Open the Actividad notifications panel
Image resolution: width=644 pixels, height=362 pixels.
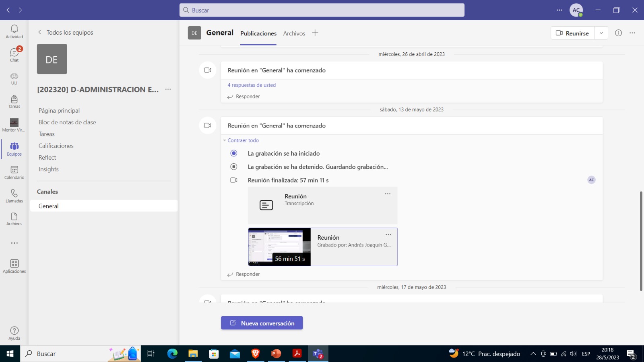pos(14,31)
